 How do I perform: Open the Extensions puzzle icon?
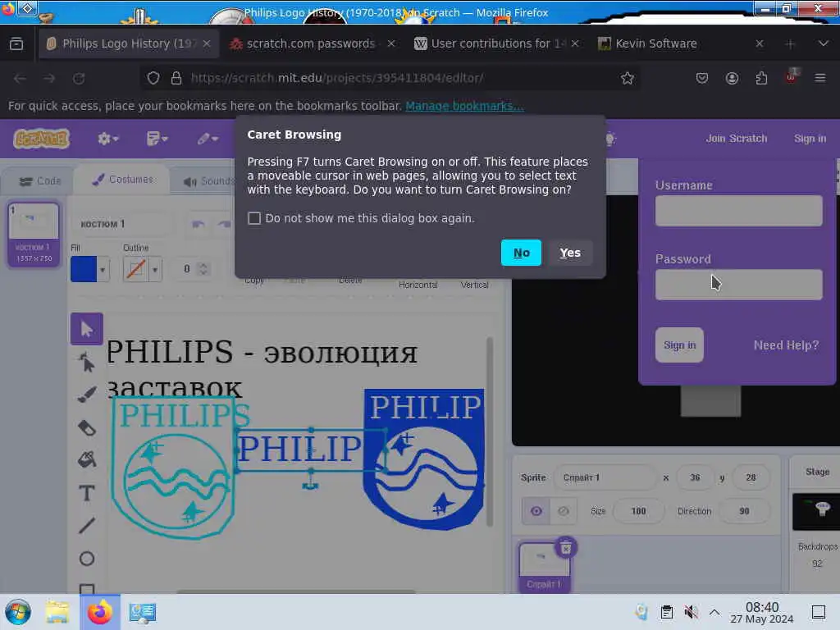(x=761, y=78)
